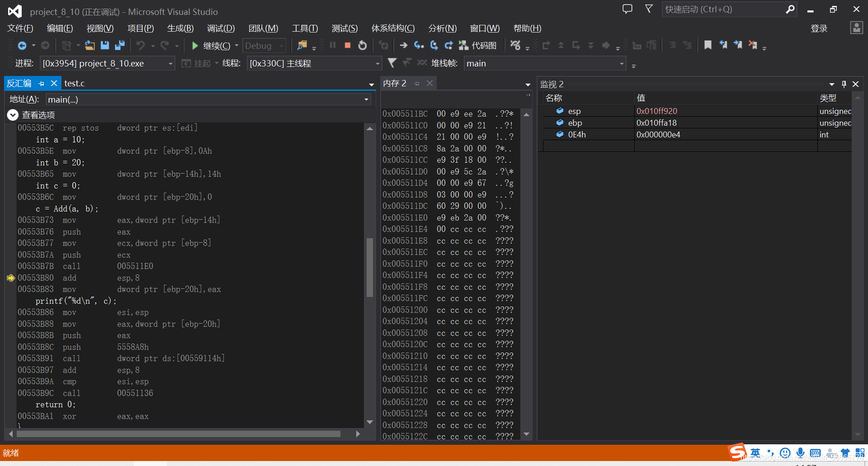The width and height of the screenshot is (868, 466).
Task: Stop debugging with the red square
Action: coord(348,46)
